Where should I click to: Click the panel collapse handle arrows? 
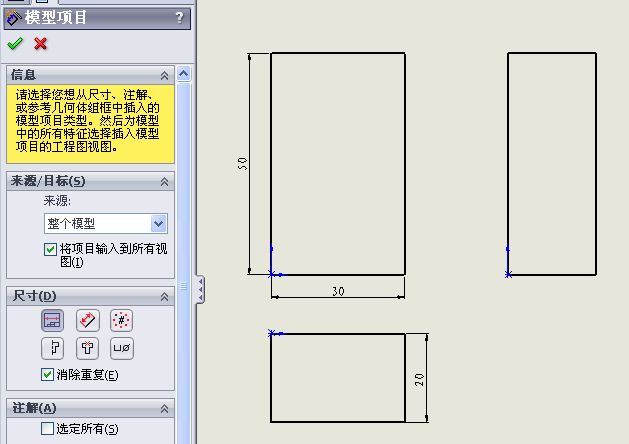200,290
